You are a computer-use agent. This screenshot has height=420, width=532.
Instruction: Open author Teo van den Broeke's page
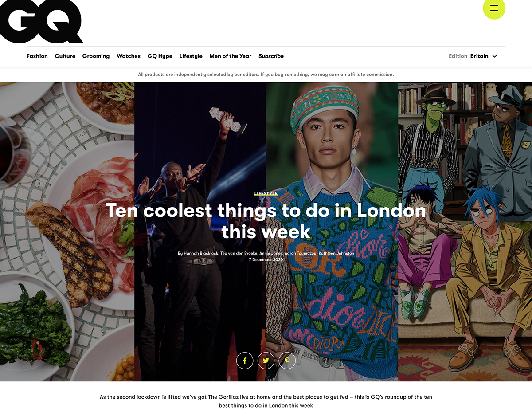[239, 253]
